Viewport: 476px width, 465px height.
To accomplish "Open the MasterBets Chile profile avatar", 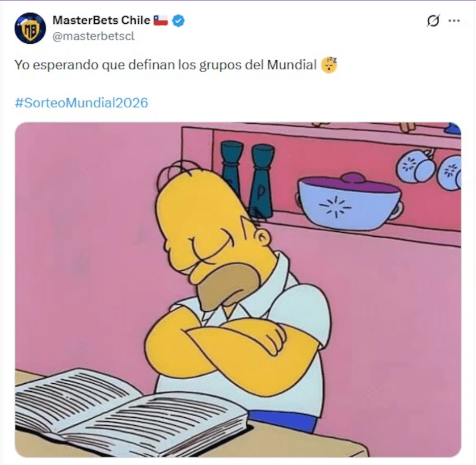I will coord(30,28).
